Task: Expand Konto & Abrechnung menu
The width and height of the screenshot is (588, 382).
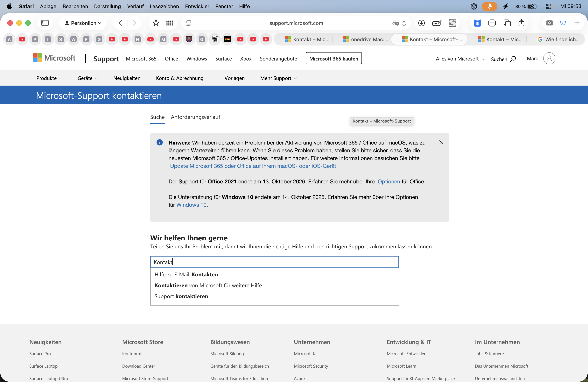Action: tap(183, 78)
